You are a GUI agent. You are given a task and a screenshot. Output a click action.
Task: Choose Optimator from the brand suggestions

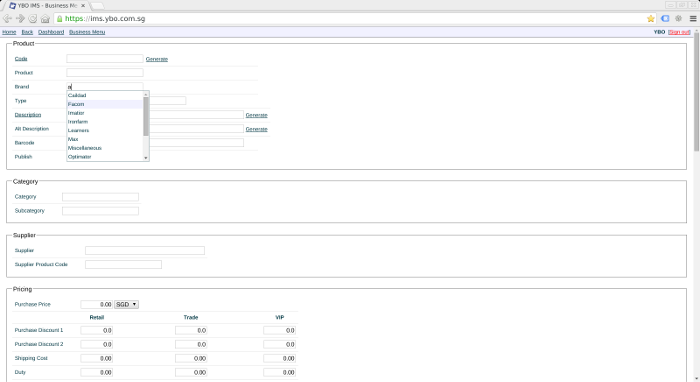tap(105, 157)
